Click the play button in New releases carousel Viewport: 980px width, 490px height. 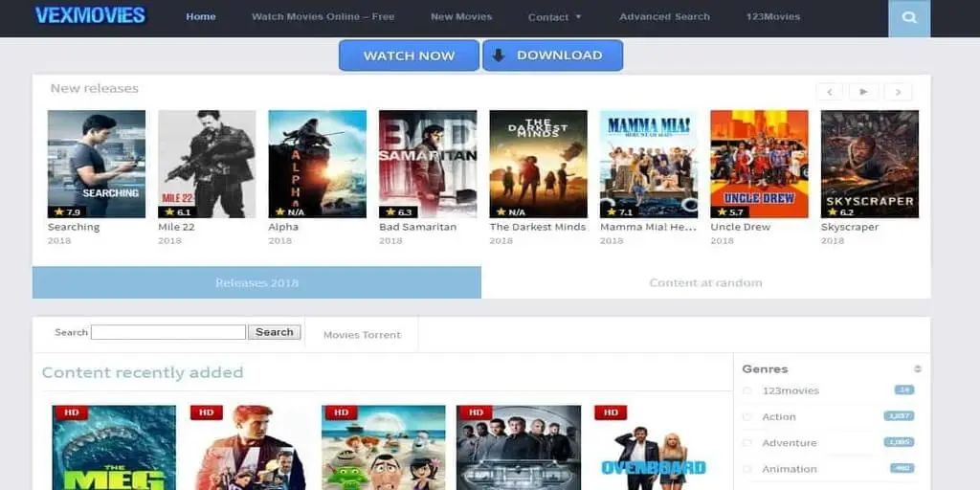pyautogui.click(x=863, y=92)
